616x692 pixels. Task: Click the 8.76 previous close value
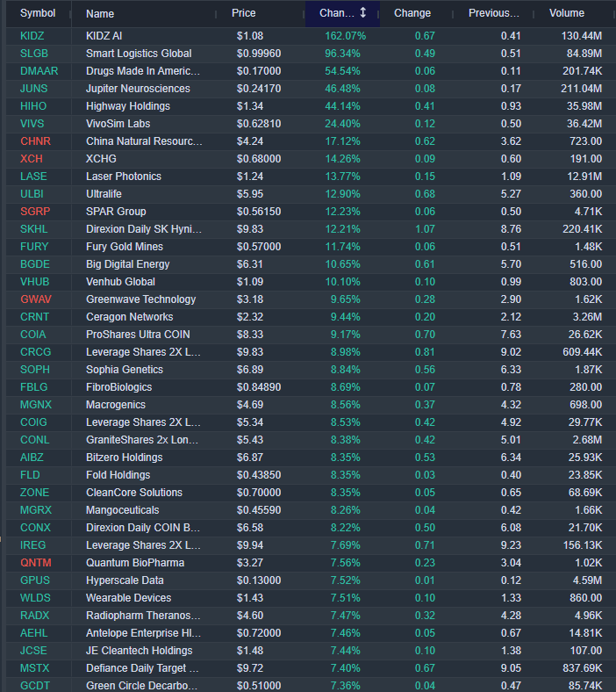click(x=511, y=229)
